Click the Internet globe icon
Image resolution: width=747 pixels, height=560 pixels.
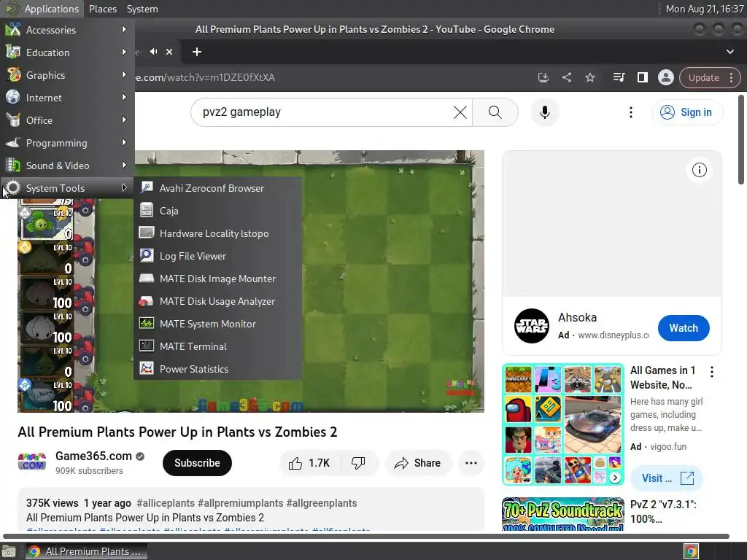13,97
